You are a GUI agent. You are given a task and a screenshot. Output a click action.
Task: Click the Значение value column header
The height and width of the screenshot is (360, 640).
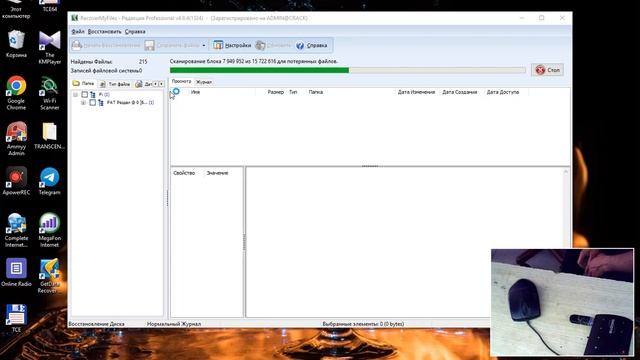pyautogui.click(x=217, y=173)
